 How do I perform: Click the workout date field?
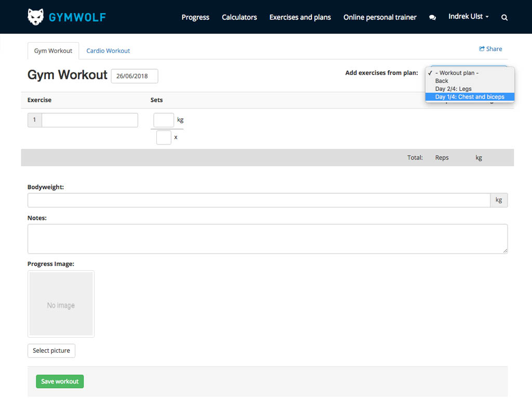point(135,76)
